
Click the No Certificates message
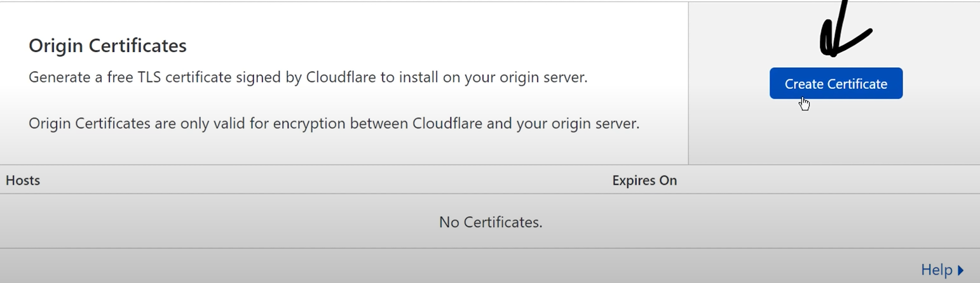coord(490,222)
